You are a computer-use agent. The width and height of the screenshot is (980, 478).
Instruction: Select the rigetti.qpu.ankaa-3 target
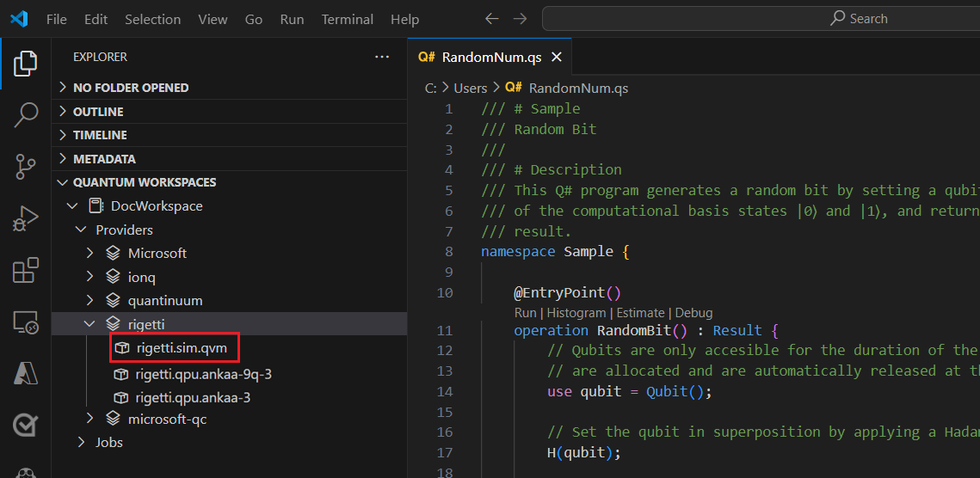tap(193, 397)
